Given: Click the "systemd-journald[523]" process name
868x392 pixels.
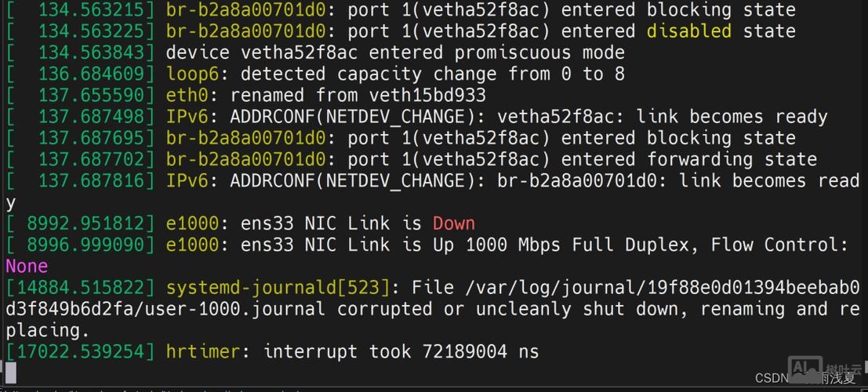Looking at the screenshot, I should (277, 288).
